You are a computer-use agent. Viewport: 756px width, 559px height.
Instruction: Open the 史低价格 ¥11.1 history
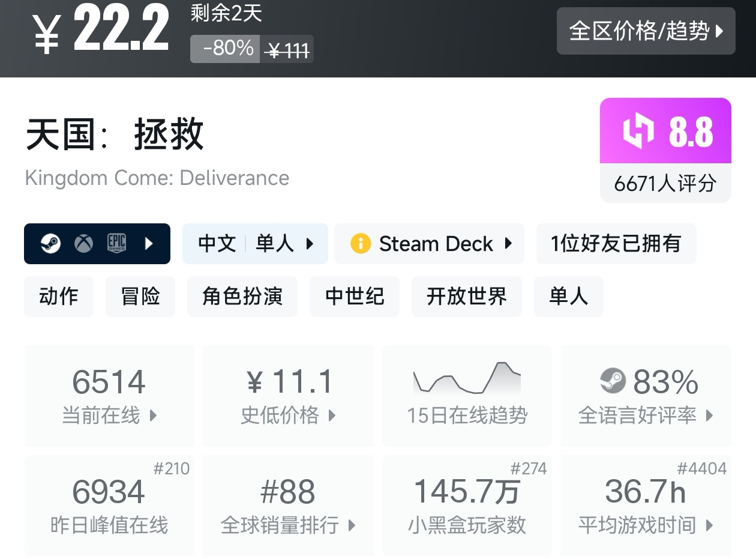(x=288, y=396)
